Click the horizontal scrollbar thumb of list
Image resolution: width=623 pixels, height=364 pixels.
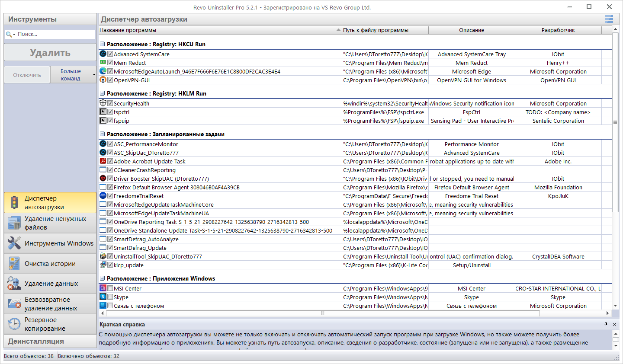(x=322, y=313)
